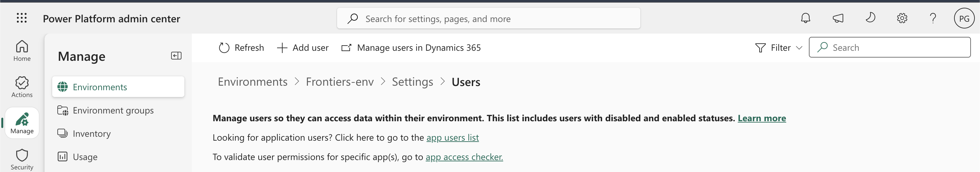The height and width of the screenshot is (172, 980).
Task: Open Manage users in Dynamics 365
Action: [x=411, y=48]
